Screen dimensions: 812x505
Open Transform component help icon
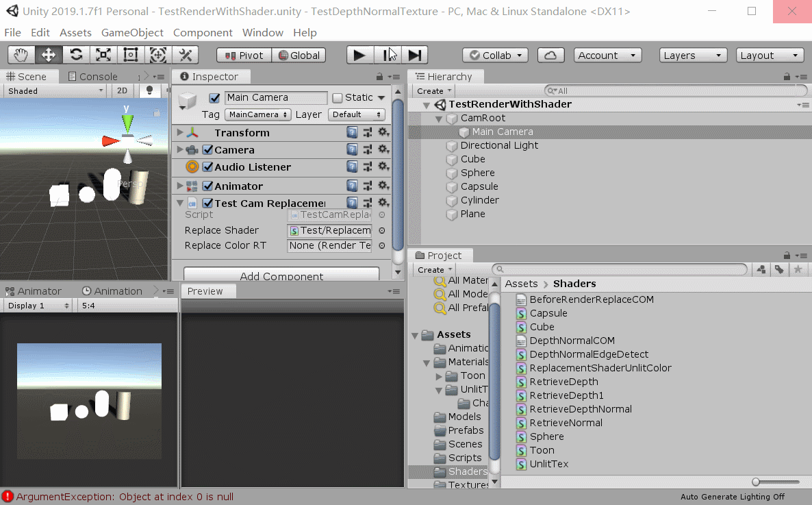click(352, 132)
